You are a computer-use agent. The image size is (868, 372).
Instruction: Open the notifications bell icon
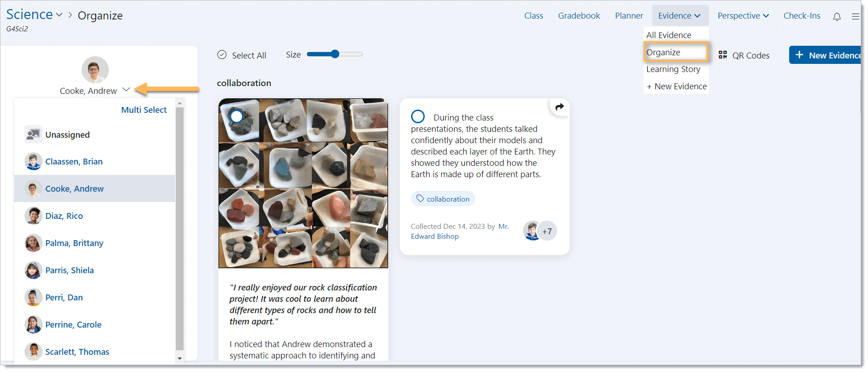pos(837,16)
